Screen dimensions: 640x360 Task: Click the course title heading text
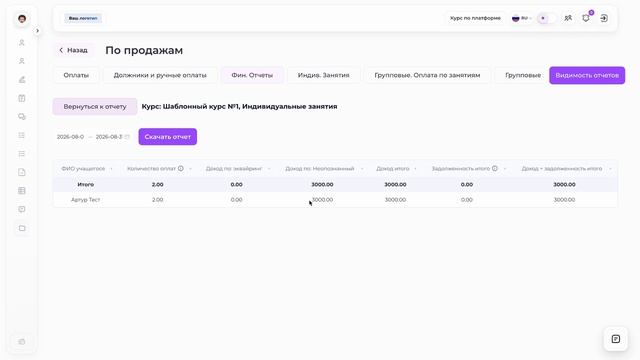[x=239, y=107]
